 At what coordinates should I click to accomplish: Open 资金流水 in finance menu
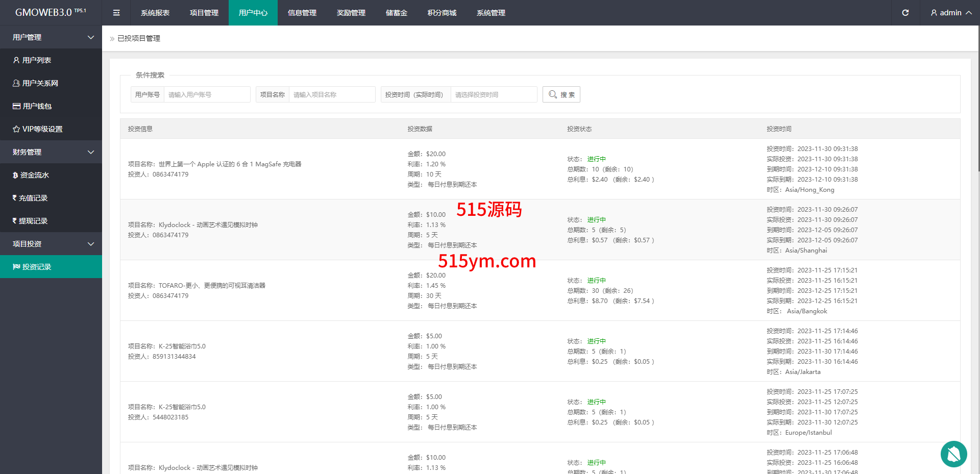[x=34, y=175]
